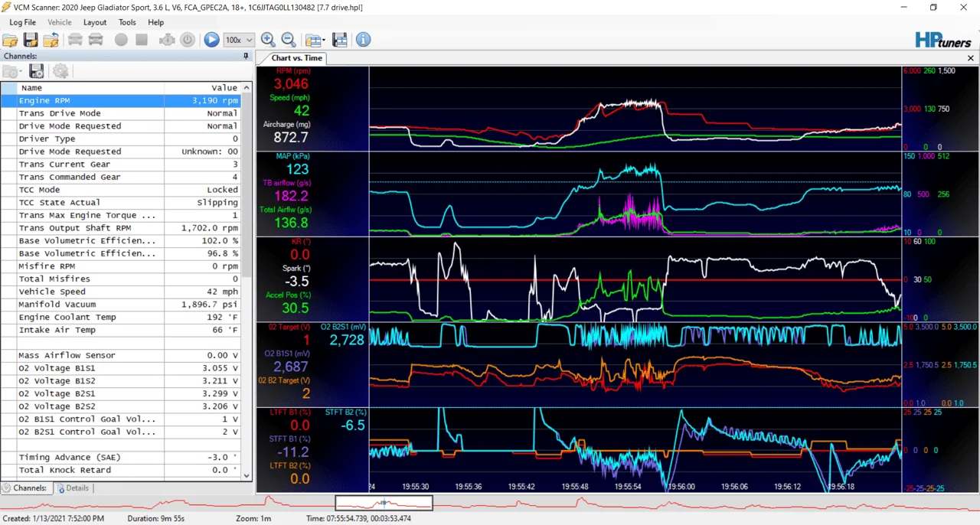This screenshot has height=525, width=980.
Task: Select the Total Knock Retard row
Action: tap(121, 470)
